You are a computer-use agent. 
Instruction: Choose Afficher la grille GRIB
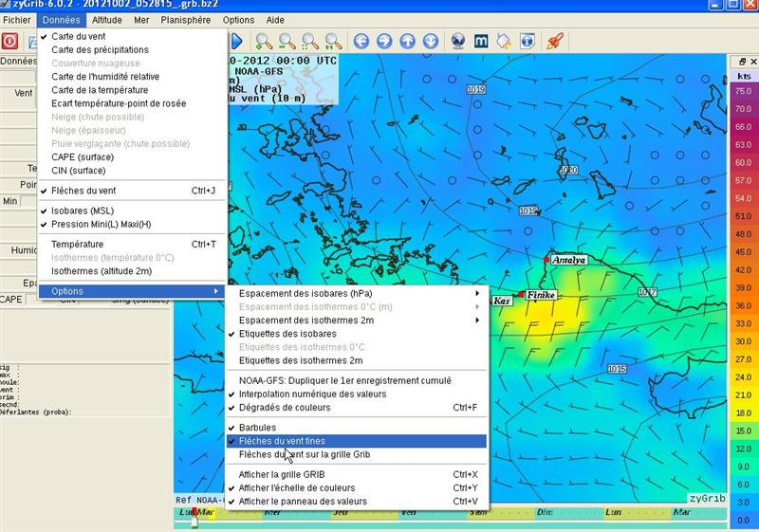point(357,474)
